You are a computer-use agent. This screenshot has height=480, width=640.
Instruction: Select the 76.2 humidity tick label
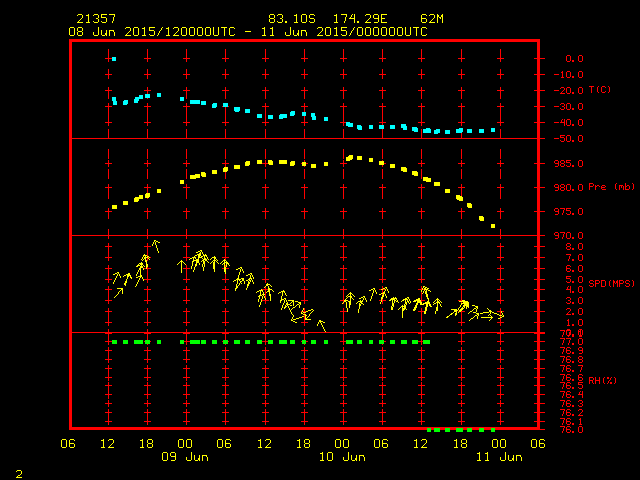(571, 413)
